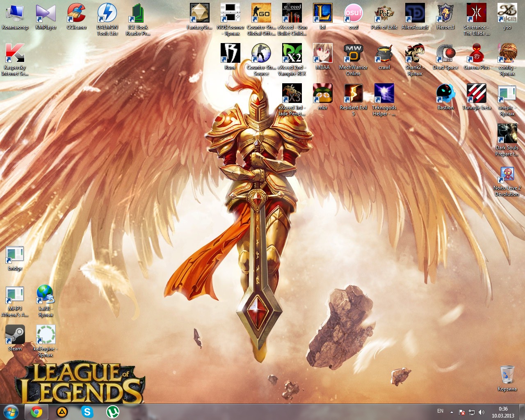This screenshot has width=525, height=420.
Task: Click the config shortcut icon
Action: tap(507, 59)
